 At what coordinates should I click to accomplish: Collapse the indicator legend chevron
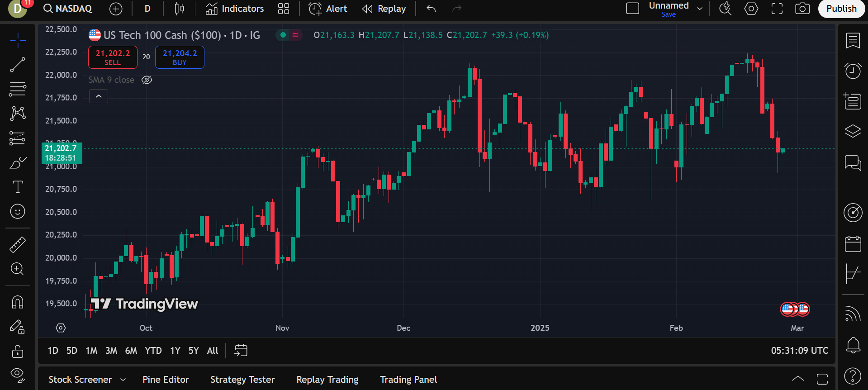pos(99,96)
